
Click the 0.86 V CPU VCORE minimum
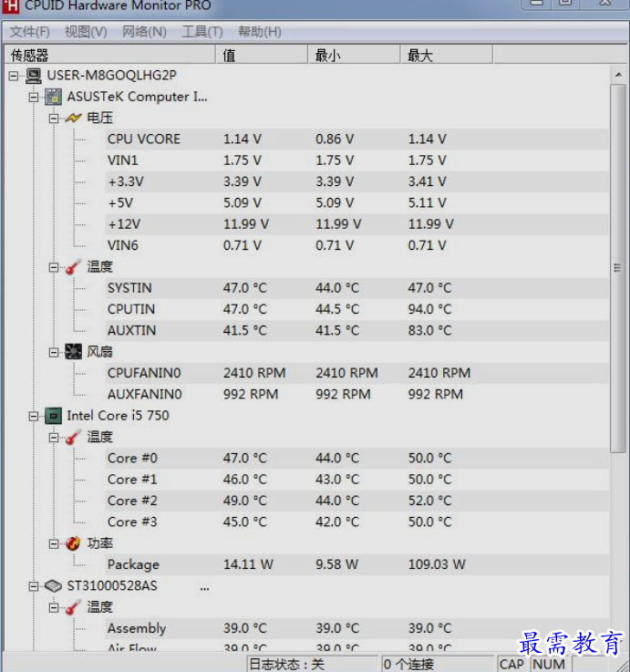pos(335,140)
